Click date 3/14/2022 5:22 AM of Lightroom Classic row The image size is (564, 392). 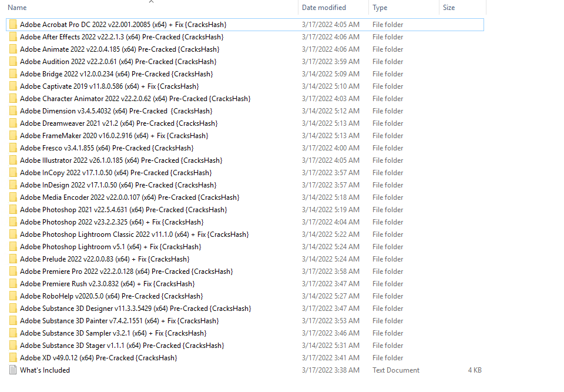[x=331, y=234]
